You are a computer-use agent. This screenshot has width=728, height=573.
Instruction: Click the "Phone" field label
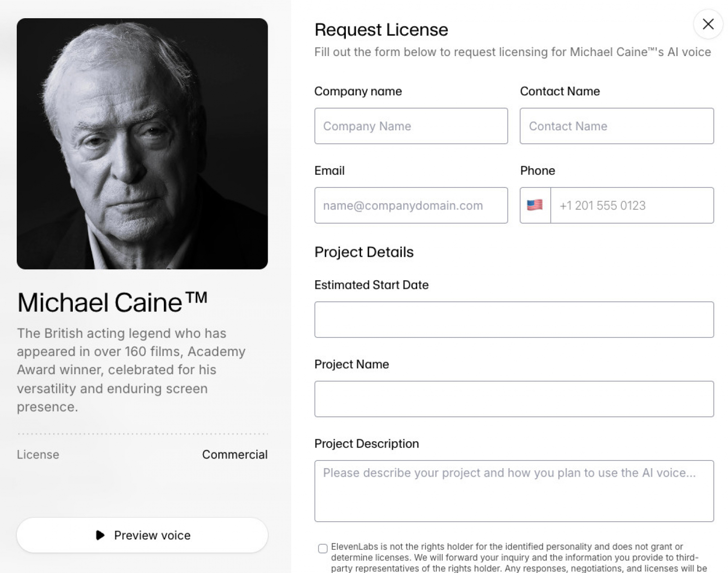click(x=537, y=171)
